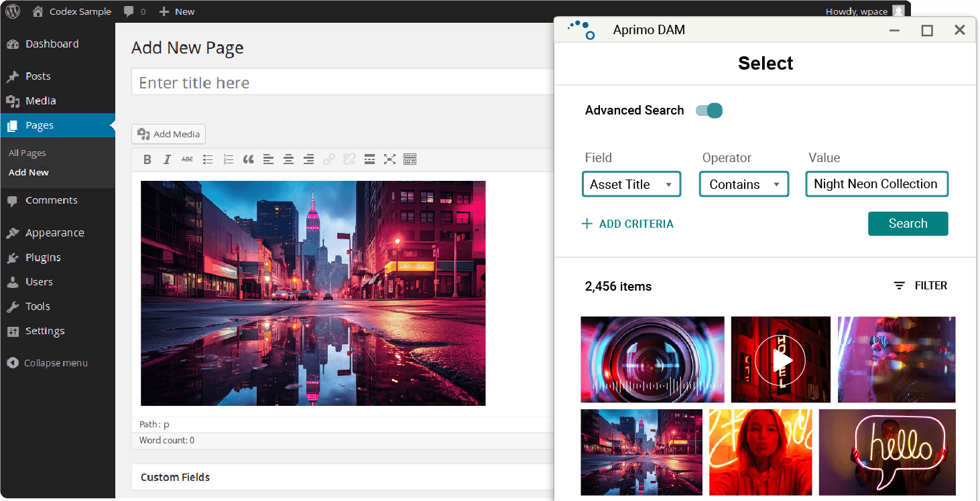The height and width of the screenshot is (501, 980).
Task: Click the city image in the page editor
Action: (x=313, y=293)
